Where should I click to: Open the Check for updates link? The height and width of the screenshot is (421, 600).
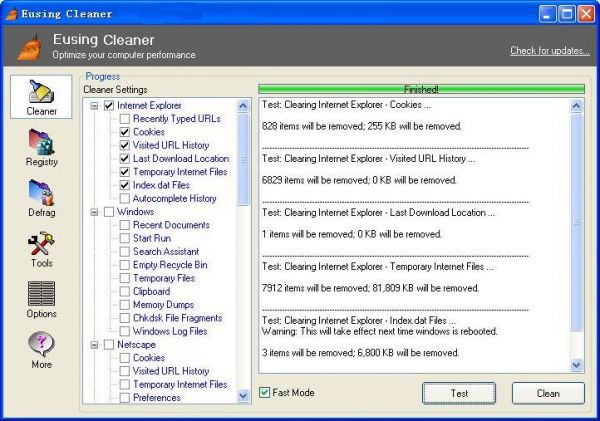549,51
